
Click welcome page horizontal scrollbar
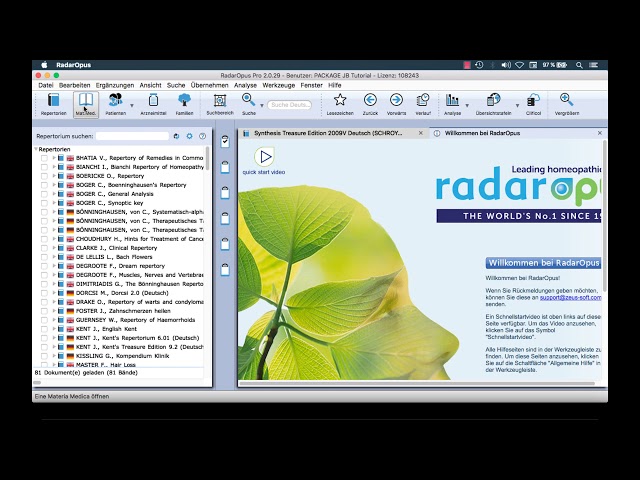(x=417, y=383)
